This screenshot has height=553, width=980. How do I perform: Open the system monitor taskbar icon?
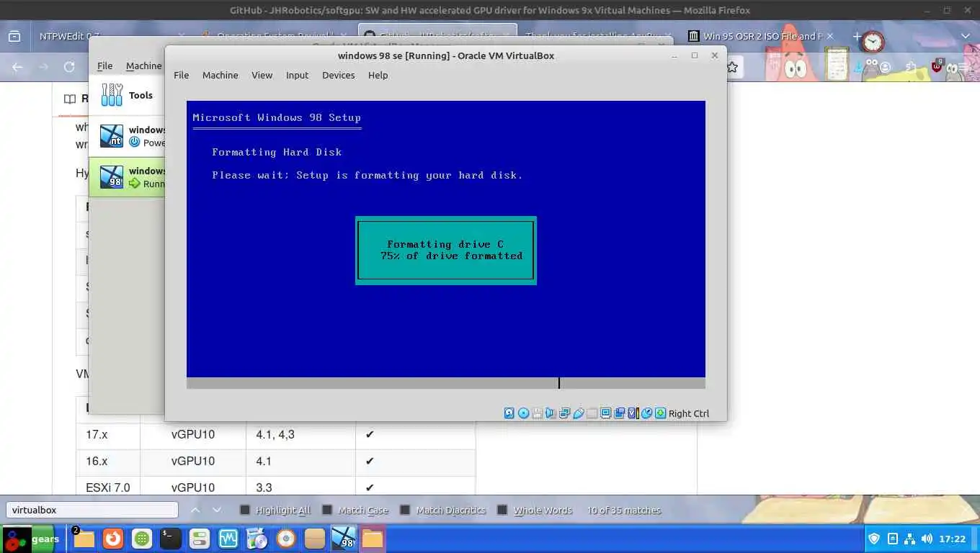[x=228, y=539]
